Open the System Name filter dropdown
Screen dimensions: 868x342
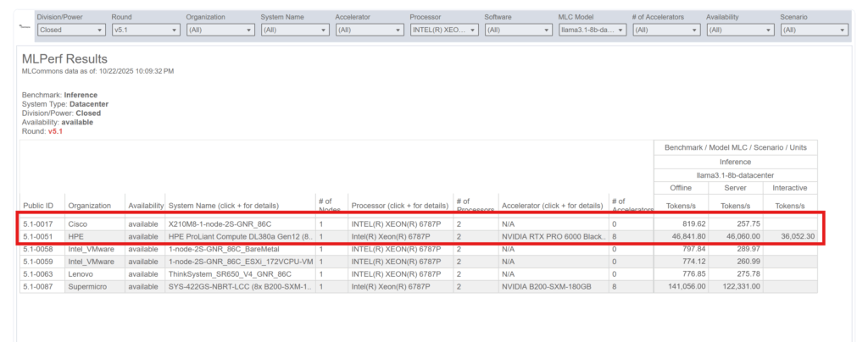294,30
